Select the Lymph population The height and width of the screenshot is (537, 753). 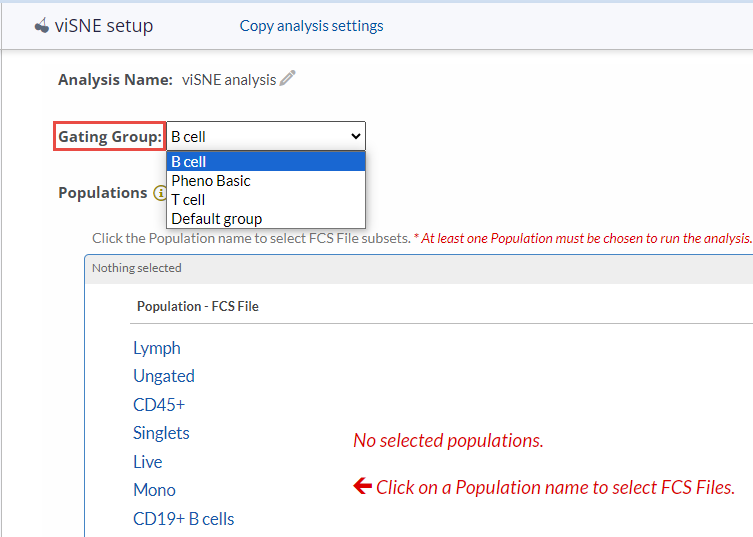[157, 348]
